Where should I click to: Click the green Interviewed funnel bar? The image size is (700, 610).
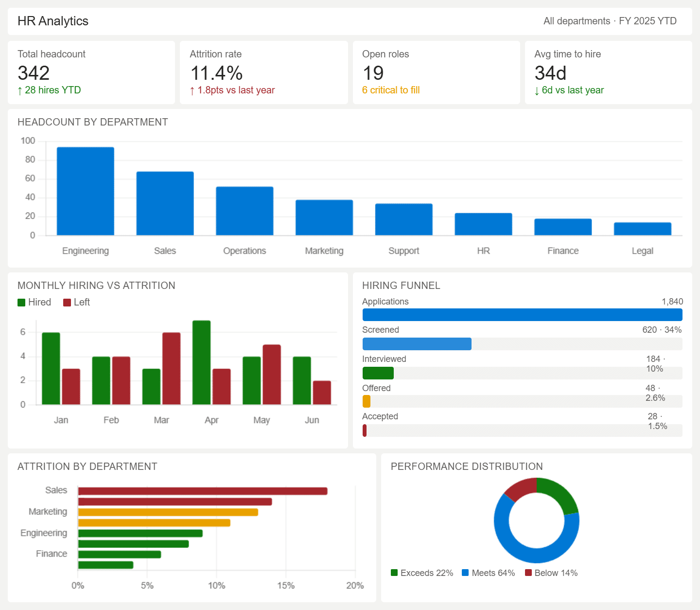378,373
